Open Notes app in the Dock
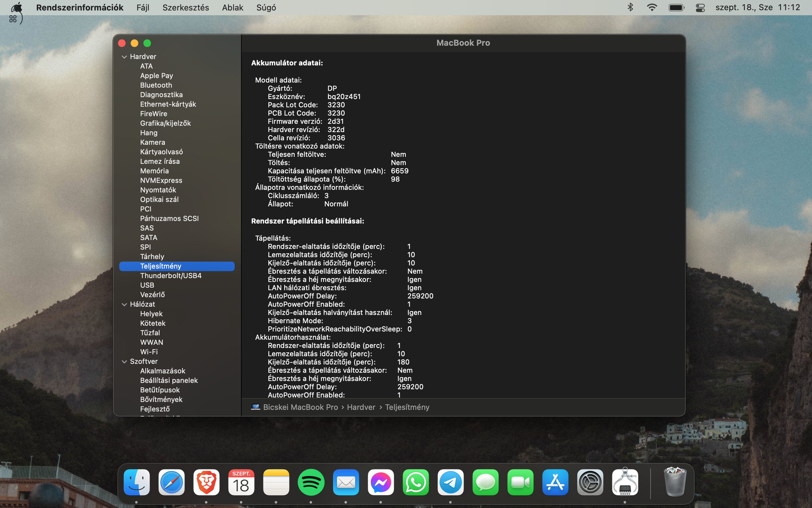This screenshot has width=812, height=508. (x=276, y=483)
